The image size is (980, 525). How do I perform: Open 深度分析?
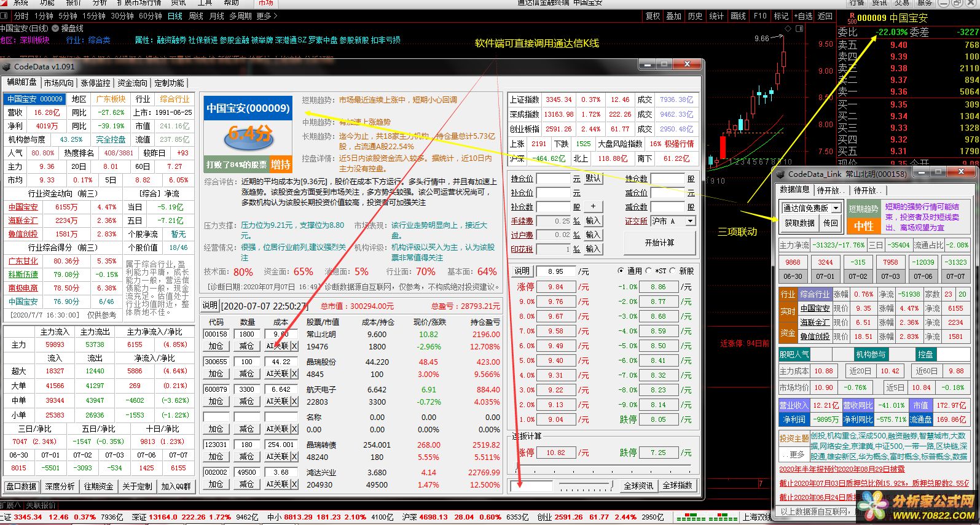pos(60,486)
